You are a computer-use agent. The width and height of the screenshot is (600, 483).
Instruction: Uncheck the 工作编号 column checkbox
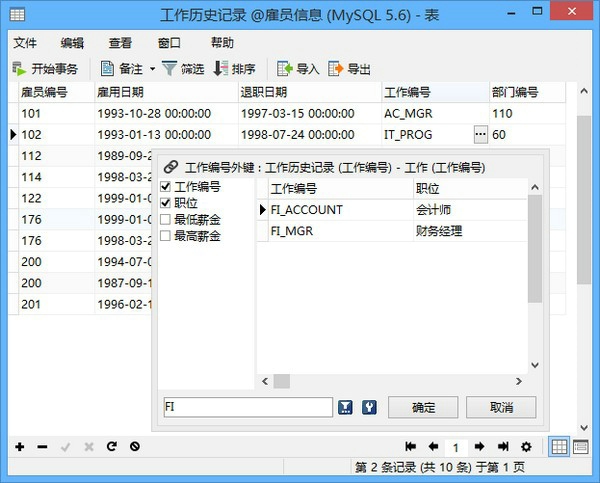click(x=165, y=187)
